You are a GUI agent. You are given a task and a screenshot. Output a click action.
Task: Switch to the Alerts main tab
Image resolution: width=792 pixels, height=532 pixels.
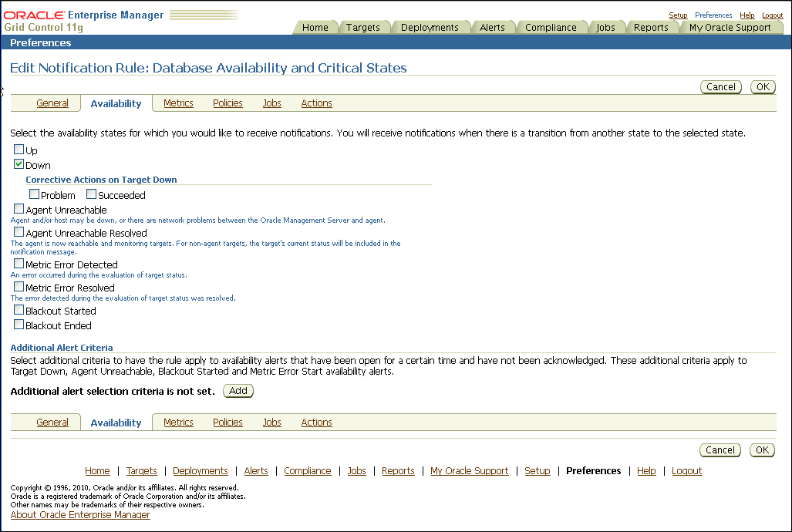coord(492,28)
